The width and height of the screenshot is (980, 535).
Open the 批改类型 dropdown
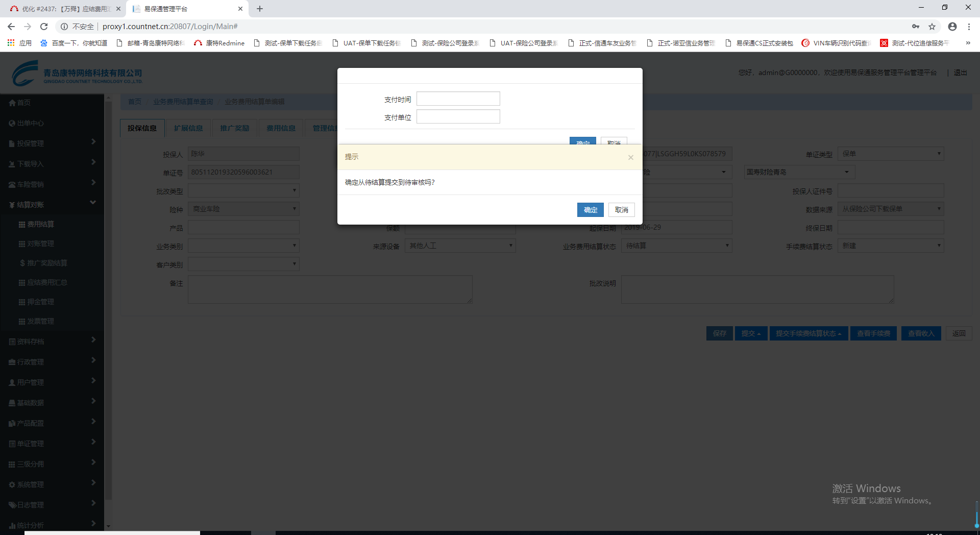(x=243, y=191)
